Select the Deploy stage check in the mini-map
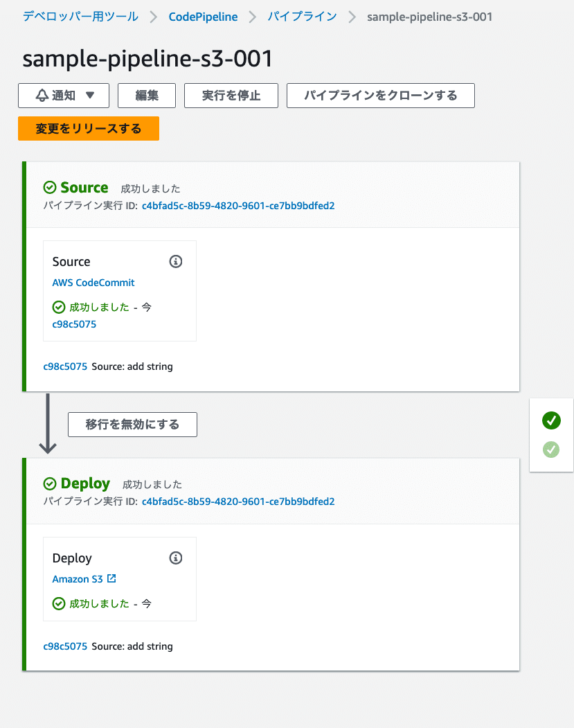574x728 pixels. [x=551, y=450]
